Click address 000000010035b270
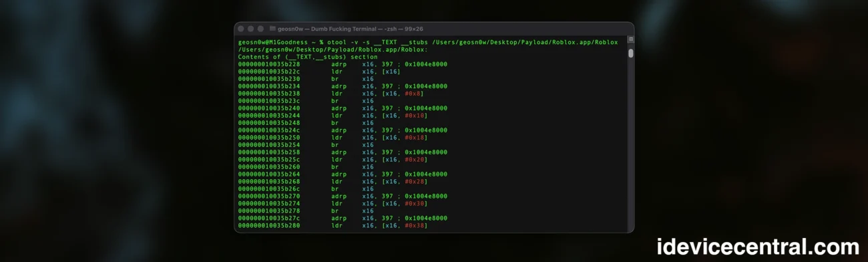Image resolution: width=868 pixels, height=262 pixels. click(x=269, y=196)
